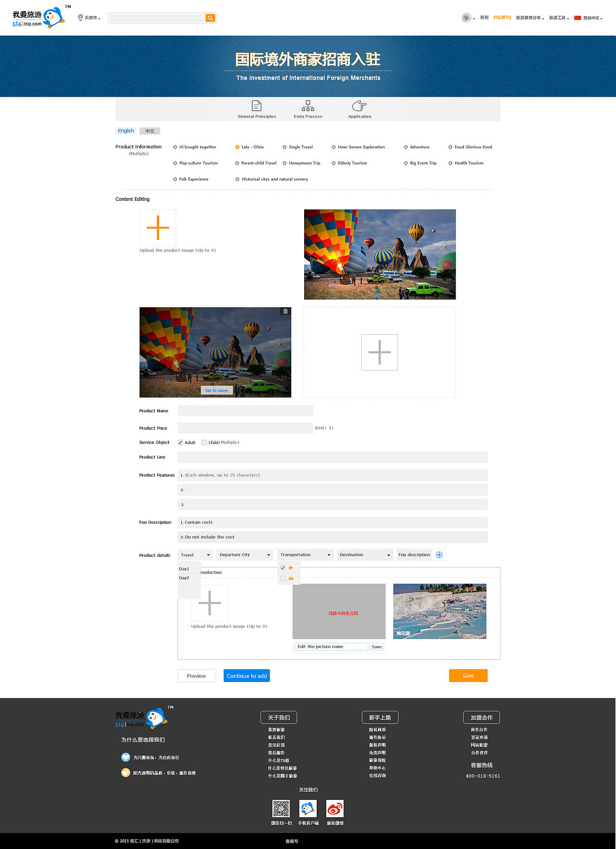The image size is (616, 849).
Task: Expand the Destination dropdown
Action: 365,555
